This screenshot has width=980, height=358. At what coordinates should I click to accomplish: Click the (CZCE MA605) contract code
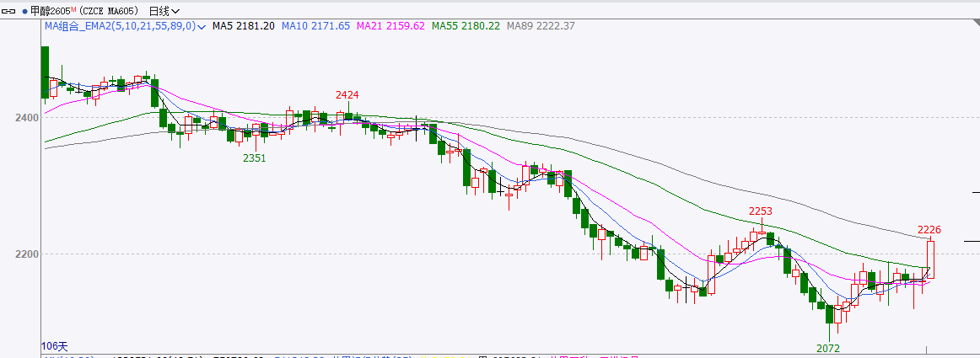[110, 11]
